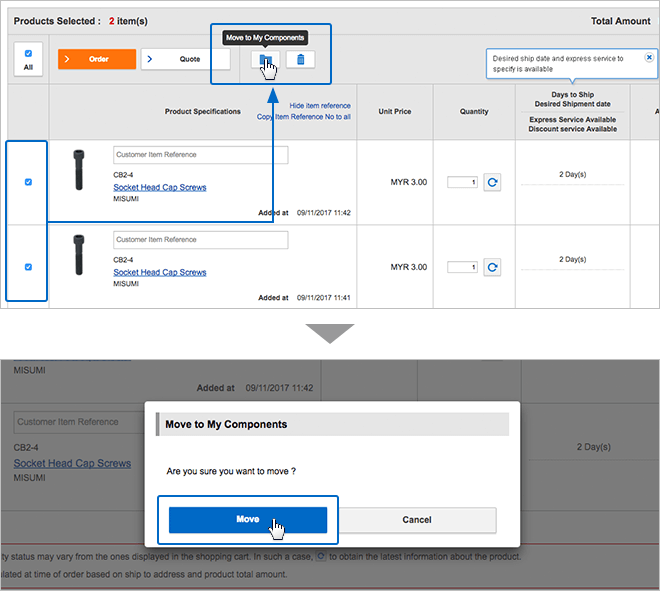
Task: Focus first Customer Item Reference field
Action: tap(200, 155)
